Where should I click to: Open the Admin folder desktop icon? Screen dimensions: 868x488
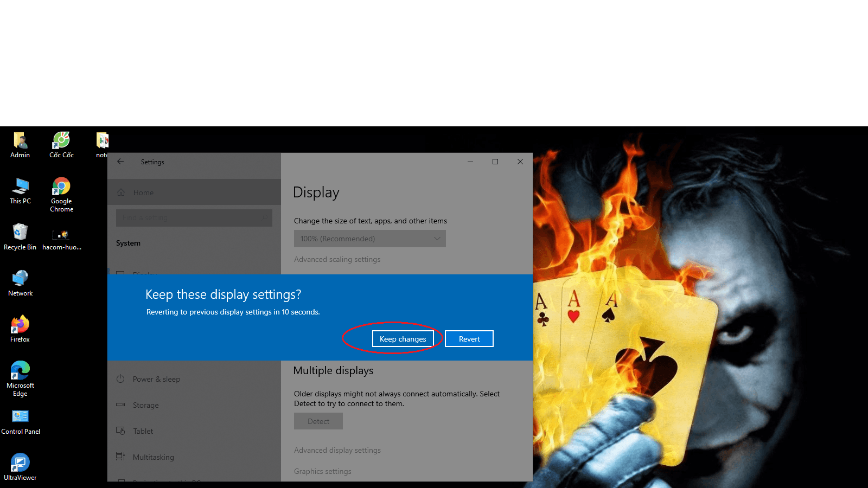tap(20, 142)
